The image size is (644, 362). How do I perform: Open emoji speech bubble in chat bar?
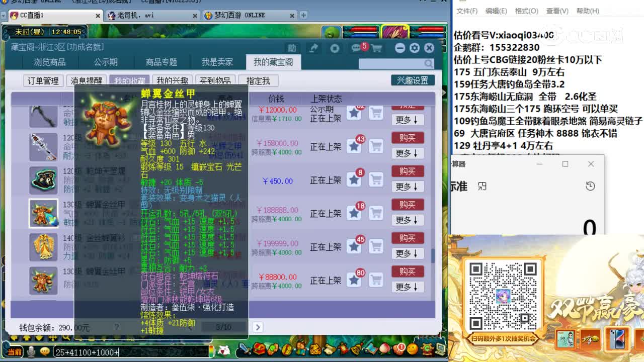45,351
